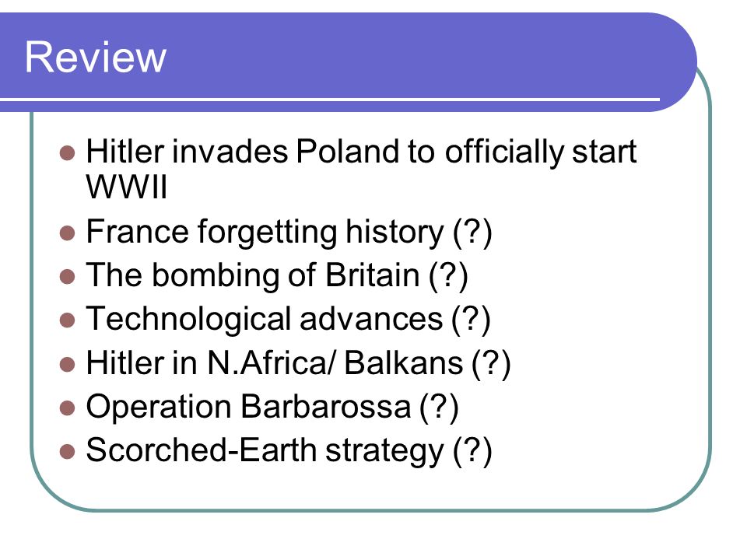Click the Technological advances text
This screenshot has width=747, height=560.
pyautogui.click(x=265, y=319)
